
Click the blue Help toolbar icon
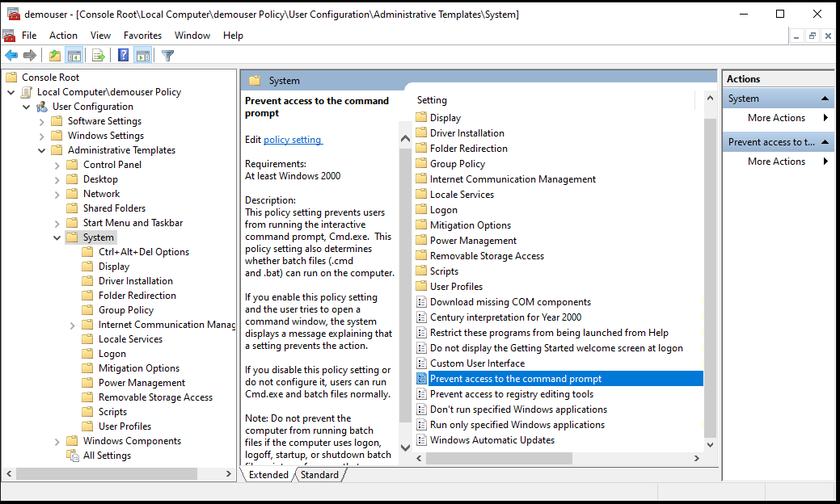click(123, 55)
